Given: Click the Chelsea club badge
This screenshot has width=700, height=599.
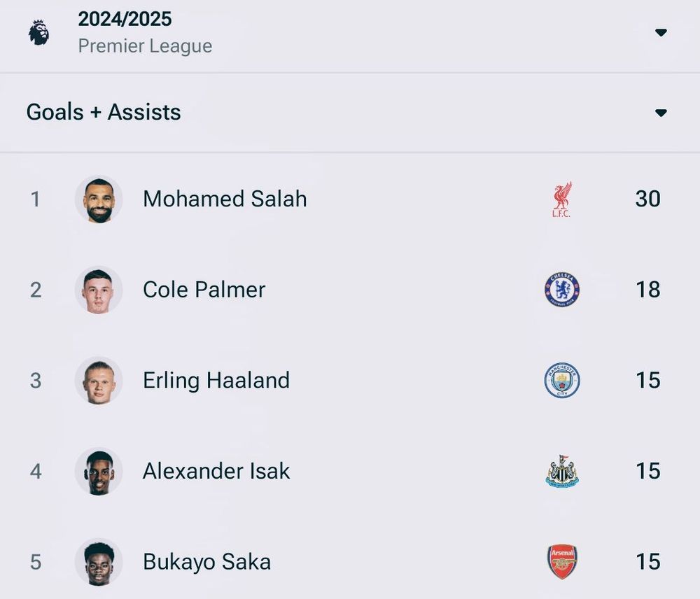Looking at the screenshot, I should tap(562, 290).
